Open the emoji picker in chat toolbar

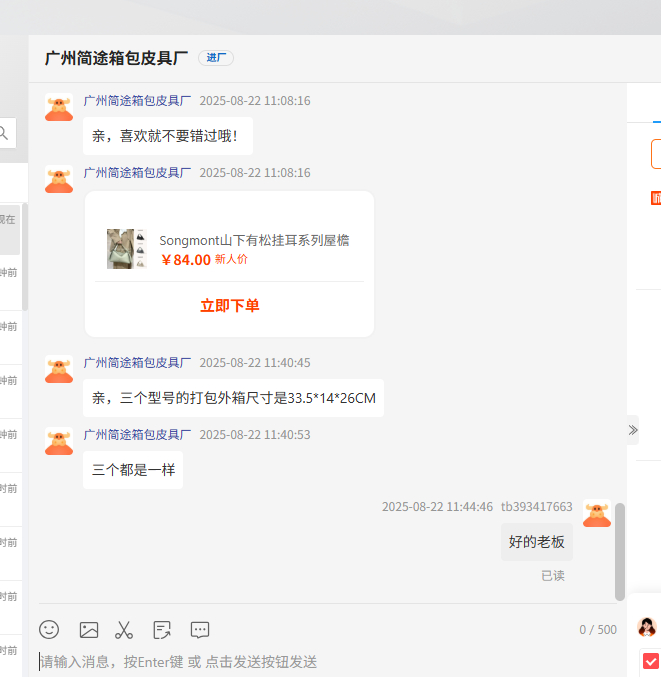(49, 630)
